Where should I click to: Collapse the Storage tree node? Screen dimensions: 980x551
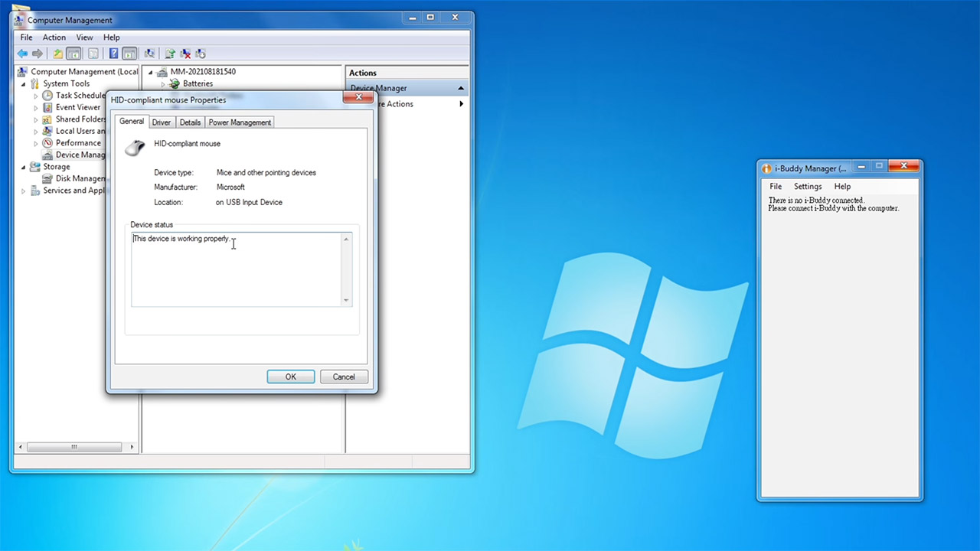[x=23, y=167]
